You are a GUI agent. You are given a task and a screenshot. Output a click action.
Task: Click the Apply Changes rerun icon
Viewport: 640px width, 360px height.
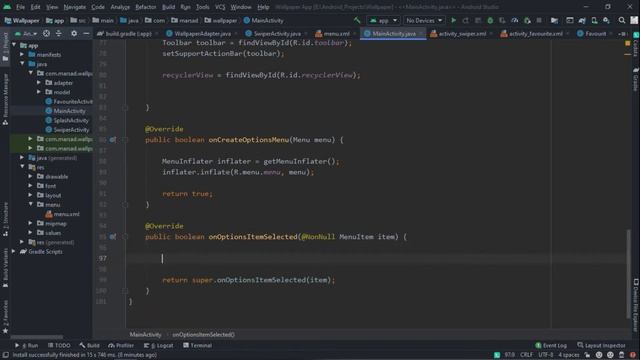point(466,20)
